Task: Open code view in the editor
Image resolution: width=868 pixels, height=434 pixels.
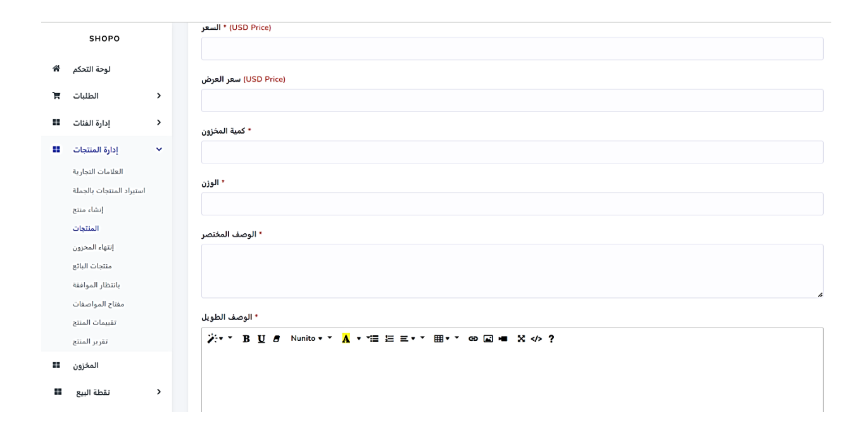Action: 536,339
